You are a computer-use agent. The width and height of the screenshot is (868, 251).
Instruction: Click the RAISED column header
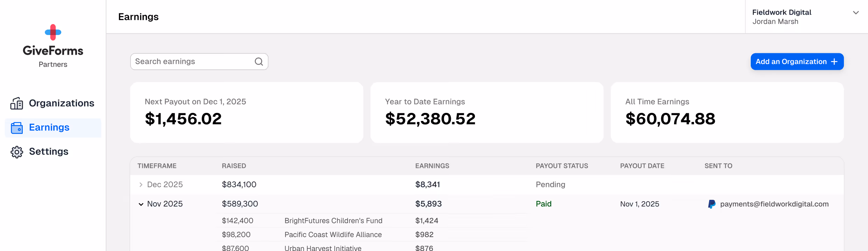234,166
